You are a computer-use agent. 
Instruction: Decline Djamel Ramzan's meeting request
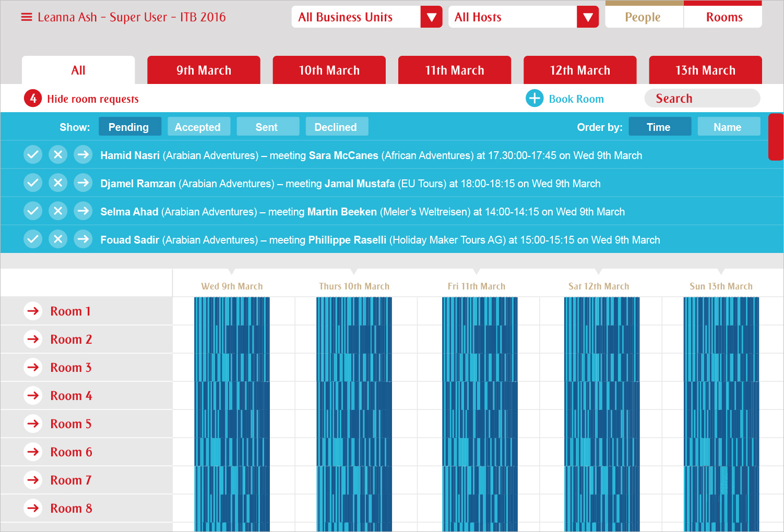point(58,183)
